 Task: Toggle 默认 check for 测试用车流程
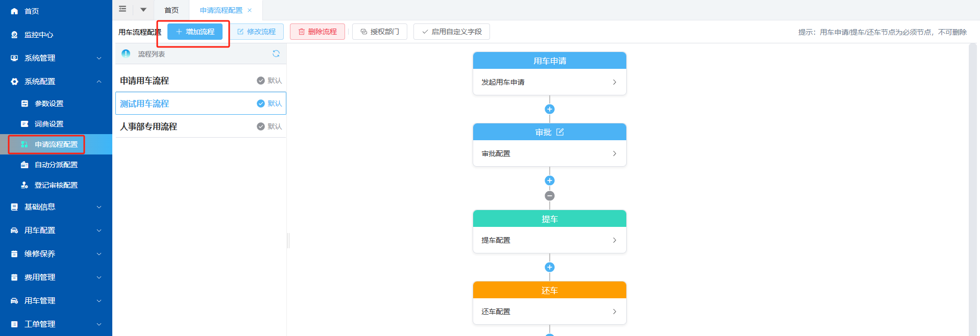261,104
